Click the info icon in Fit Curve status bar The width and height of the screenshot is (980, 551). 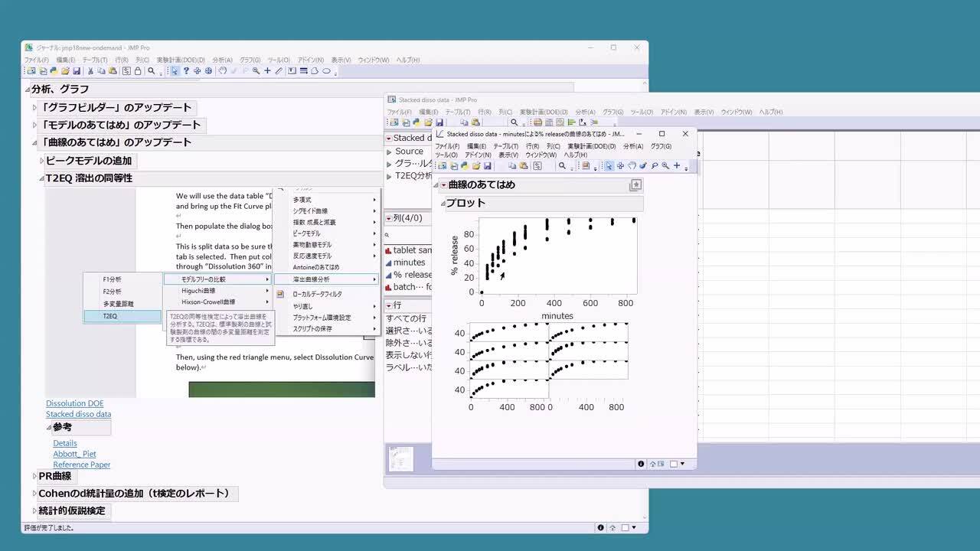641,464
